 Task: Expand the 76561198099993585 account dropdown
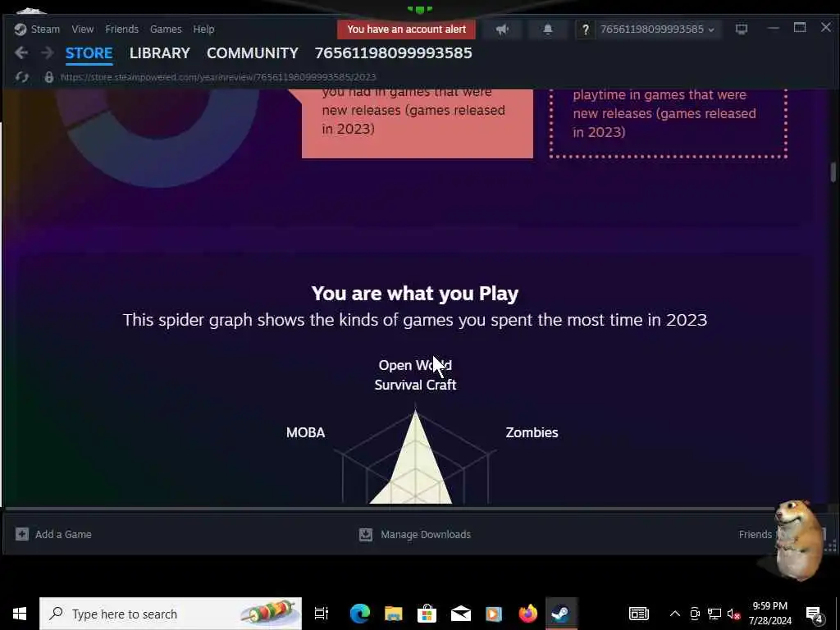(657, 29)
